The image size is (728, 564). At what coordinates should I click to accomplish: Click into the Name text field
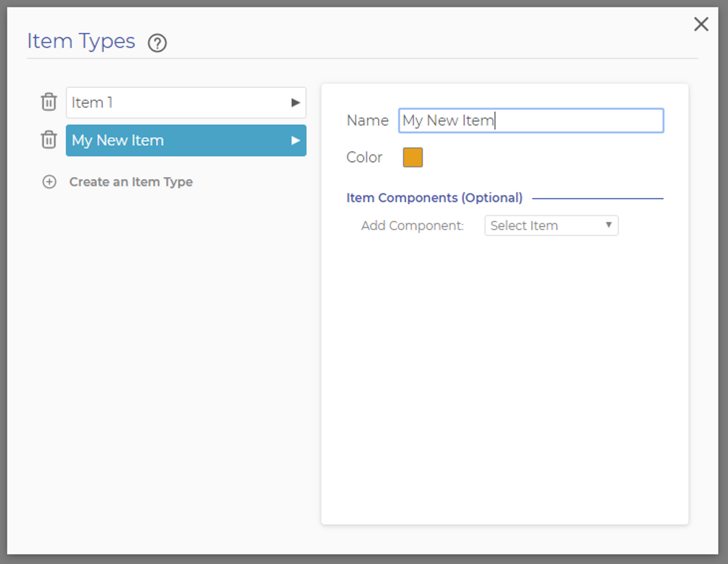click(569, 121)
